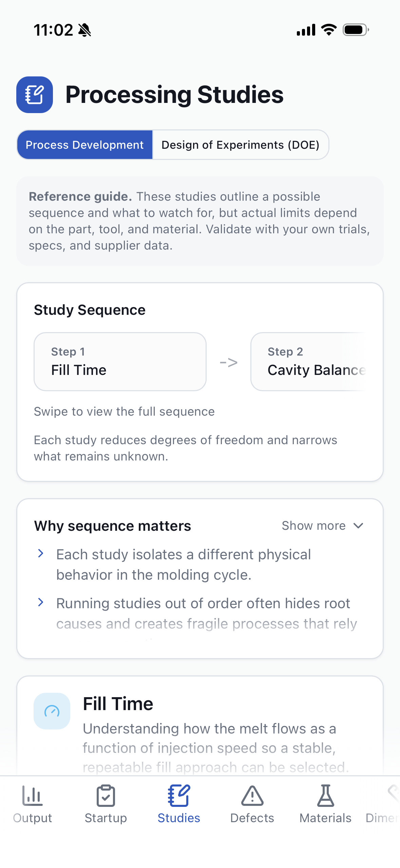Tap the Fill Time study heading
This screenshot has width=400, height=868.
pos(118,704)
